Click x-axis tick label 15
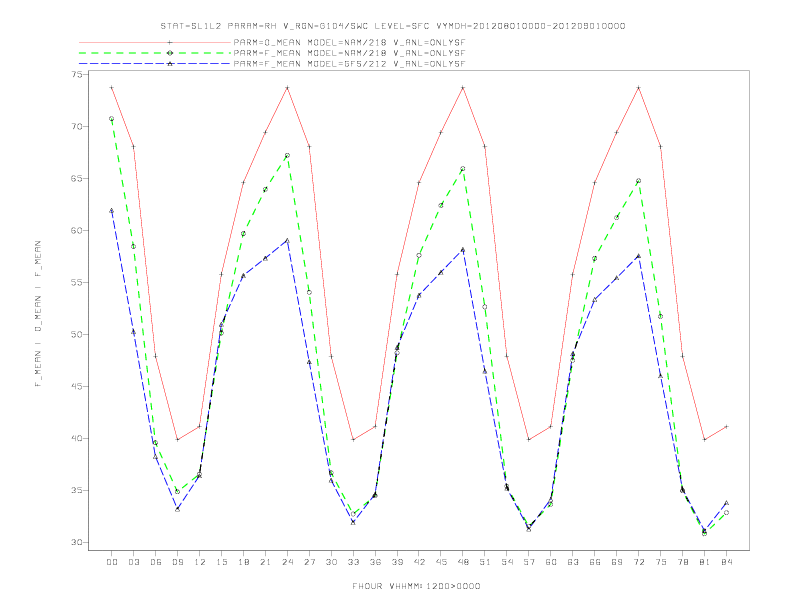 tap(222, 562)
